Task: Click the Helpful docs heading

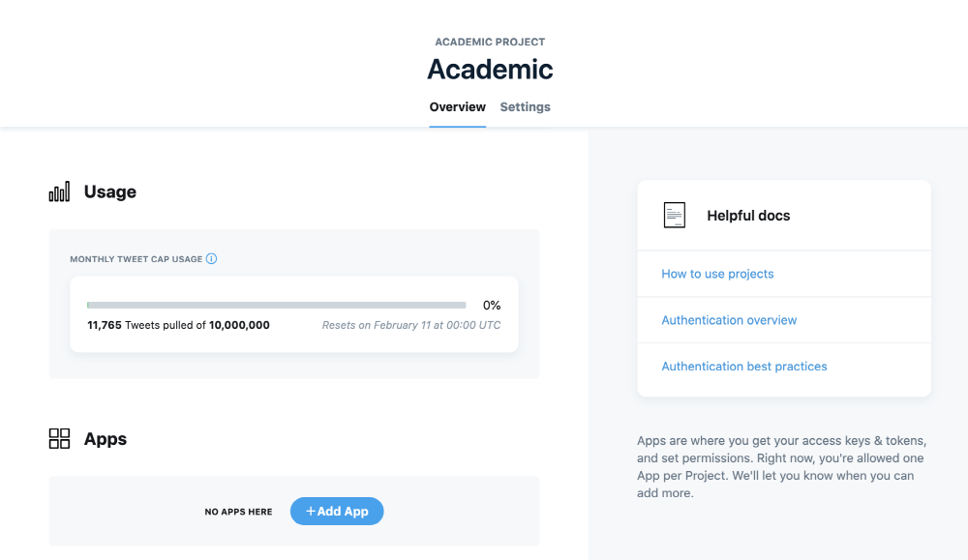Action: pyautogui.click(x=748, y=216)
